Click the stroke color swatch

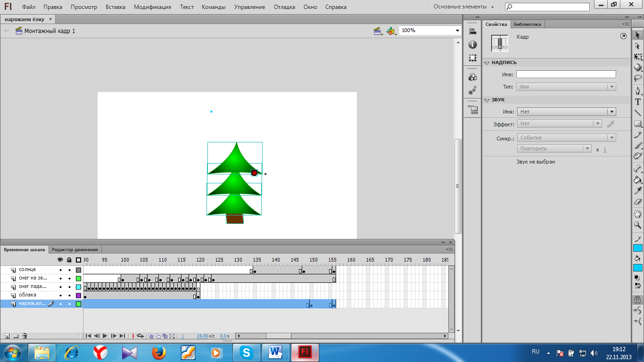(x=638, y=248)
